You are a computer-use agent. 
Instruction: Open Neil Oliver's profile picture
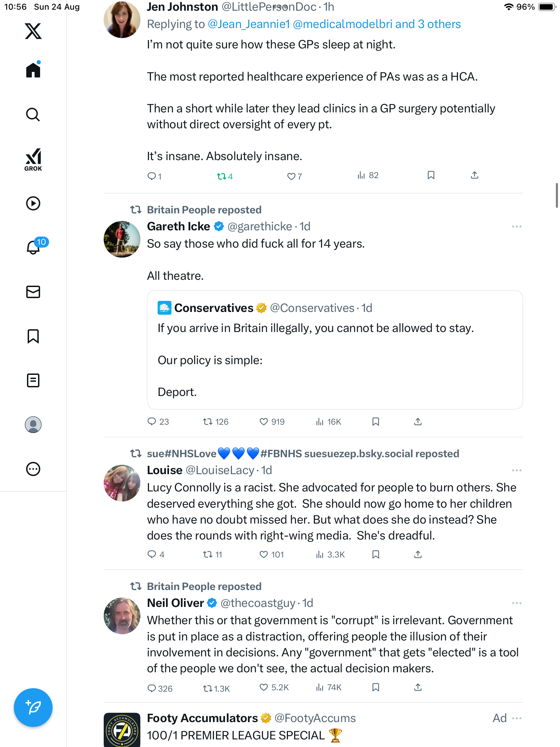122,616
